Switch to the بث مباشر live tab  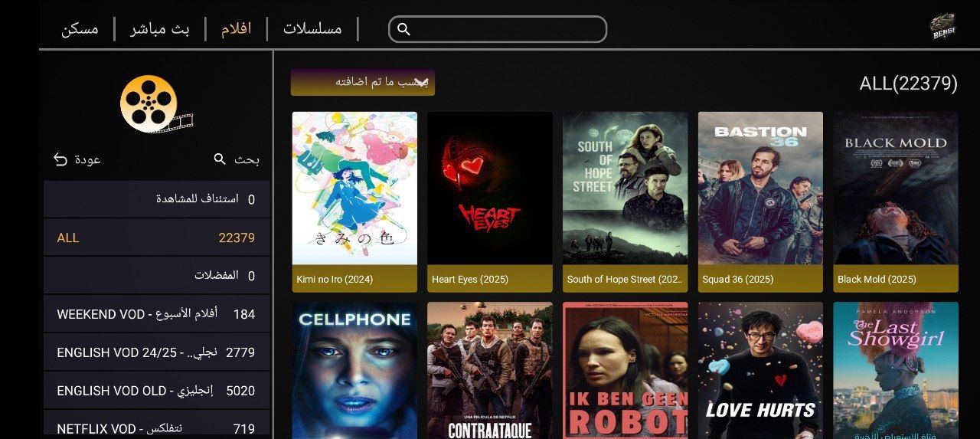[159, 30]
